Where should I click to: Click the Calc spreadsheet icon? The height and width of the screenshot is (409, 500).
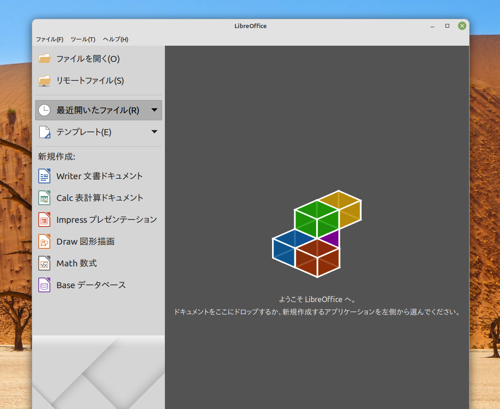(44, 198)
